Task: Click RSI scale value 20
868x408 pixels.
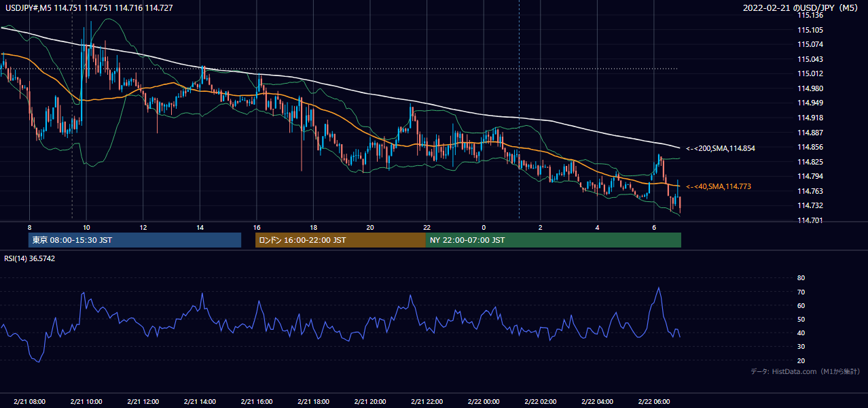Action: 801,360
